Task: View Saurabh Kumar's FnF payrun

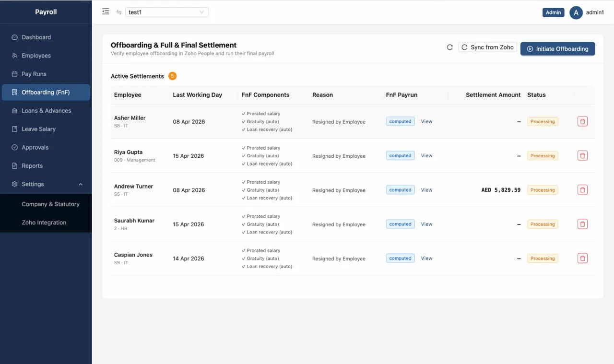Action: point(426,224)
